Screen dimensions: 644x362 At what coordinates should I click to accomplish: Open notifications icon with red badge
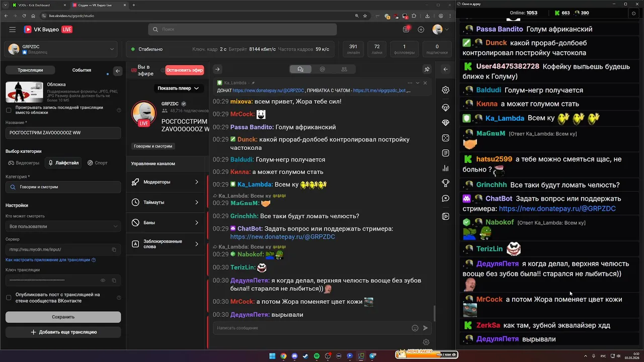[x=407, y=29]
